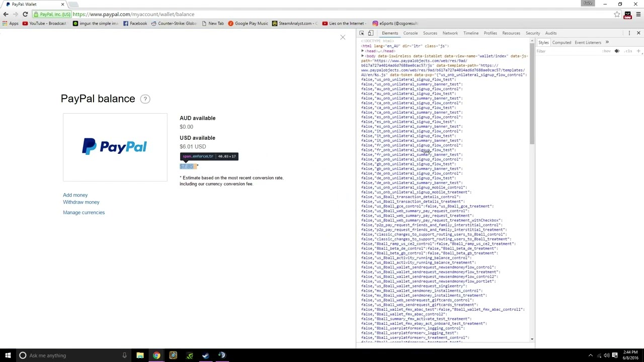Reload the PayPal page
This screenshot has height=362, width=644.
25,14
